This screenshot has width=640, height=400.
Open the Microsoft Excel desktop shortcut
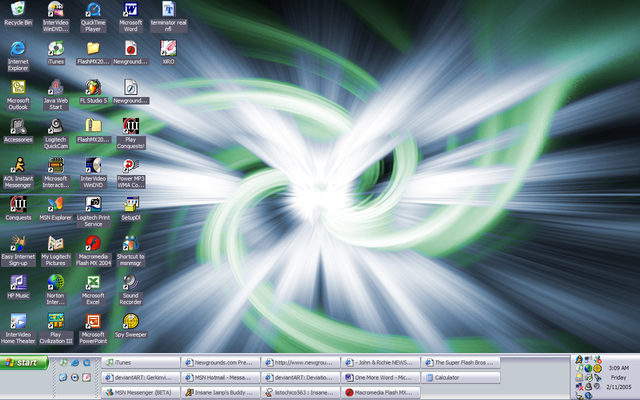click(x=93, y=290)
